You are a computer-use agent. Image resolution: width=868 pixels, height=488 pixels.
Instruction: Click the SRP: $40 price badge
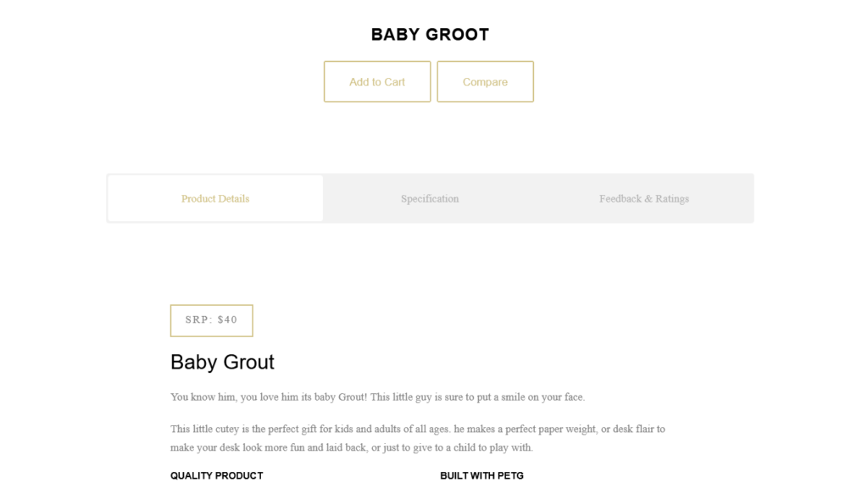pyautogui.click(x=211, y=320)
